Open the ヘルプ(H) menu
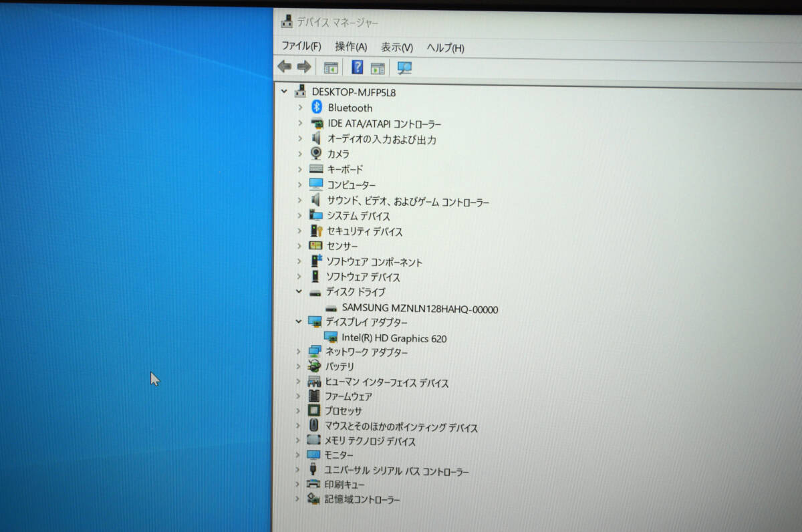 point(445,48)
